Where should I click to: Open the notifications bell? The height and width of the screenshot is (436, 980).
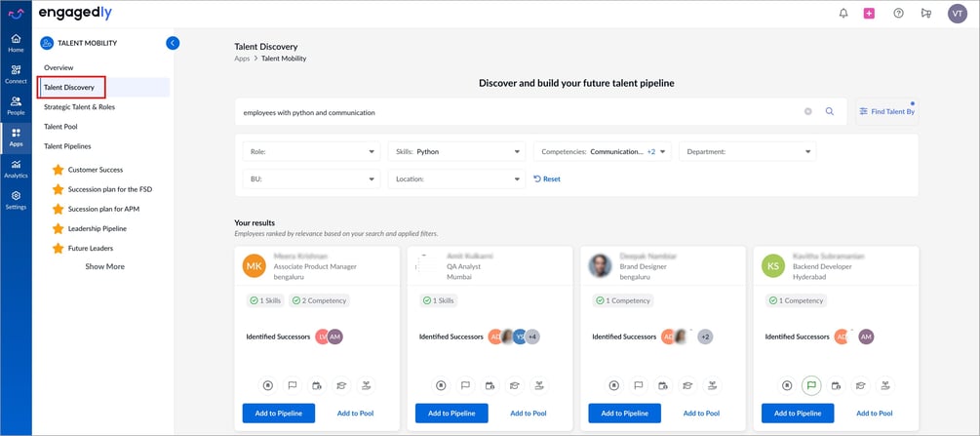[x=843, y=13]
